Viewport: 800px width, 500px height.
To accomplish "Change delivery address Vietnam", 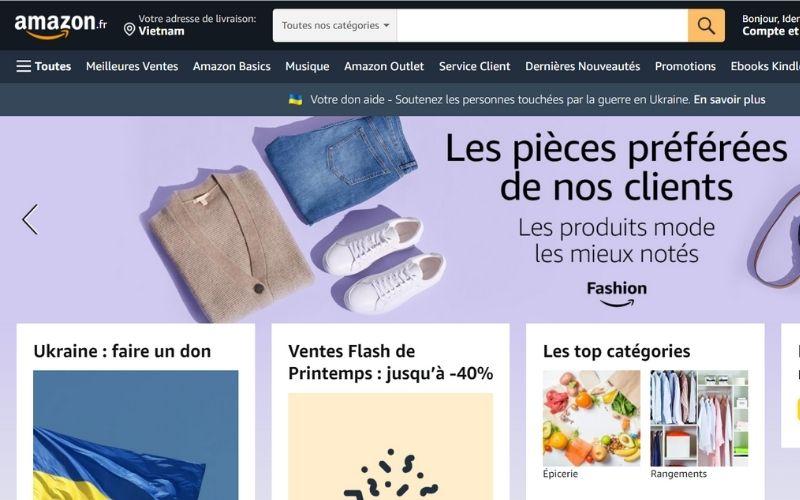I will (x=190, y=25).
